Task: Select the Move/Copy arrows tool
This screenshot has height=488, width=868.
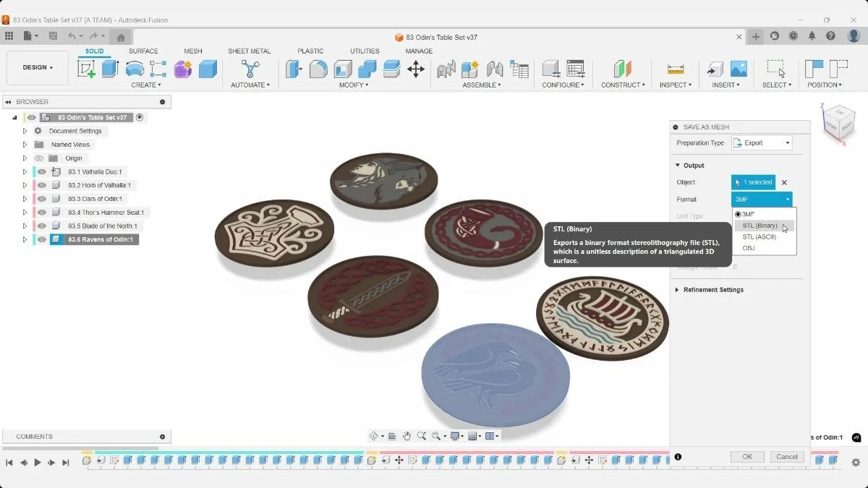Action: [x=415, y=69]
